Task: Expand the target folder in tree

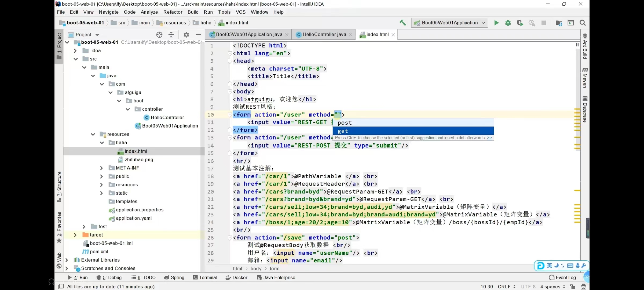Action: point(75,235)
